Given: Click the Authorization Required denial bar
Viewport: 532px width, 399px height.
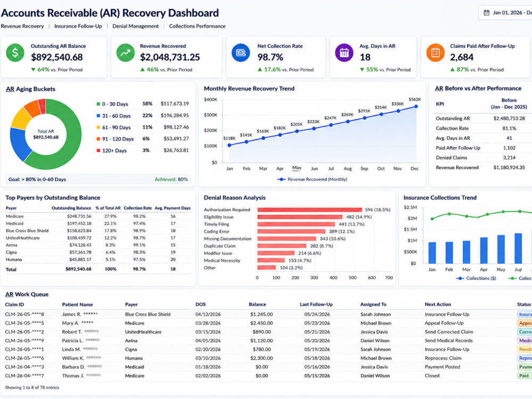Looking at the screenshot, I should click(310, 210).
